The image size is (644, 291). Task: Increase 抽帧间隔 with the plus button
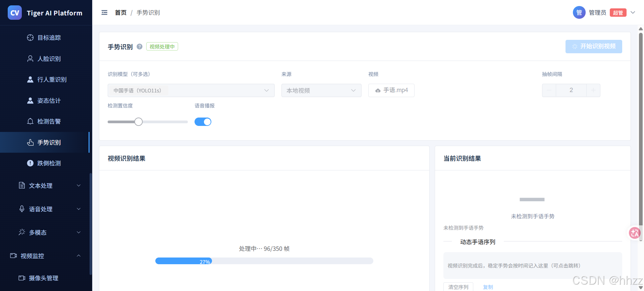tap(593, 90)
